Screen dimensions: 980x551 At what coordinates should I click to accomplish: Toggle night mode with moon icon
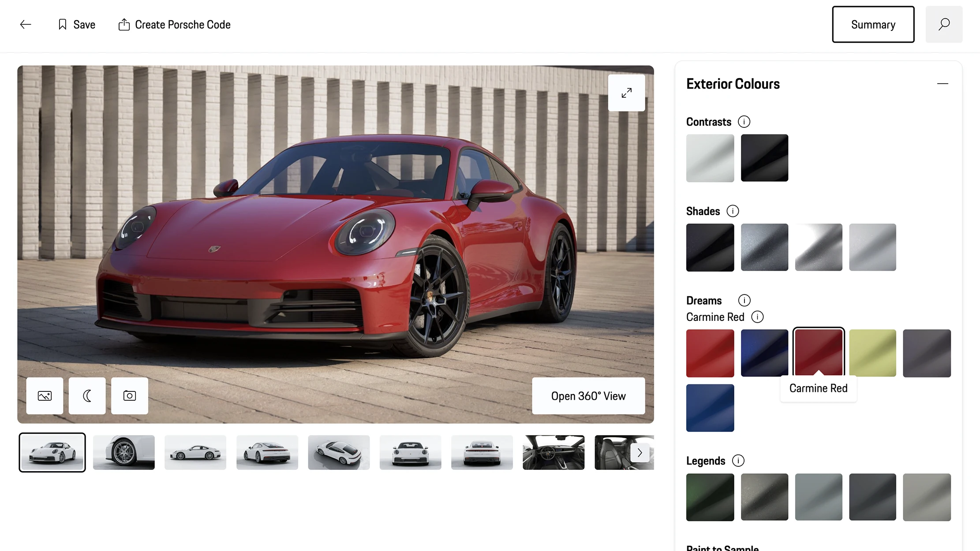[87, 396]
